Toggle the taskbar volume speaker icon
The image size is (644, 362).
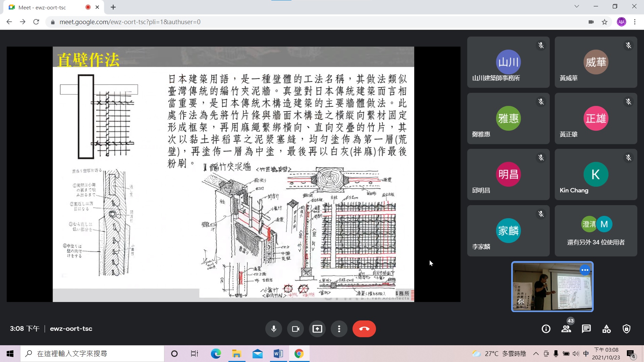(x=576, y=354)
